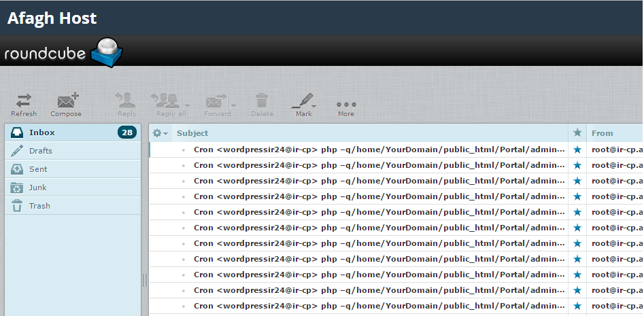Select the topmost Cron wordpressir24 message subject
Viewport: 644px width, 316px height.
(x=379, y=150)
